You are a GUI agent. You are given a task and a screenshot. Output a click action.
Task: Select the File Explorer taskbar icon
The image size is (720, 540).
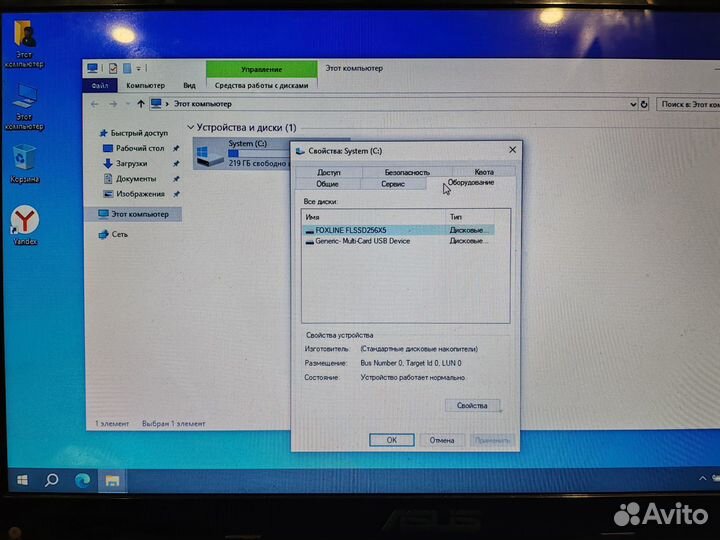coord(112,481)
